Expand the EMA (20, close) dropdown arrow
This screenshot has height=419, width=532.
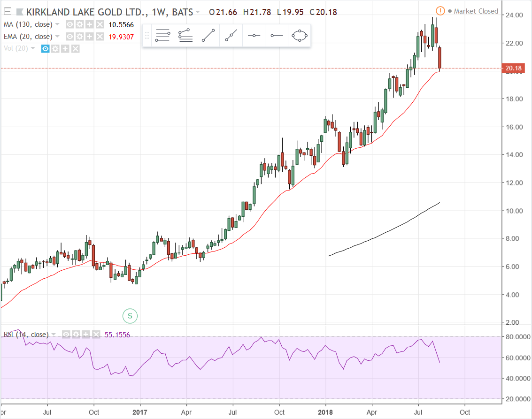pyautogui.click(x=57, y=37)
